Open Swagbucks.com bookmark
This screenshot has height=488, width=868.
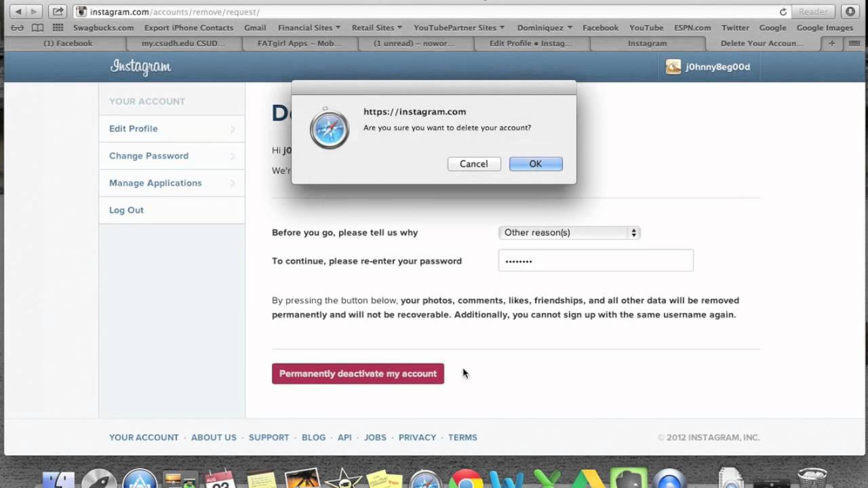(x=103, y=28)
